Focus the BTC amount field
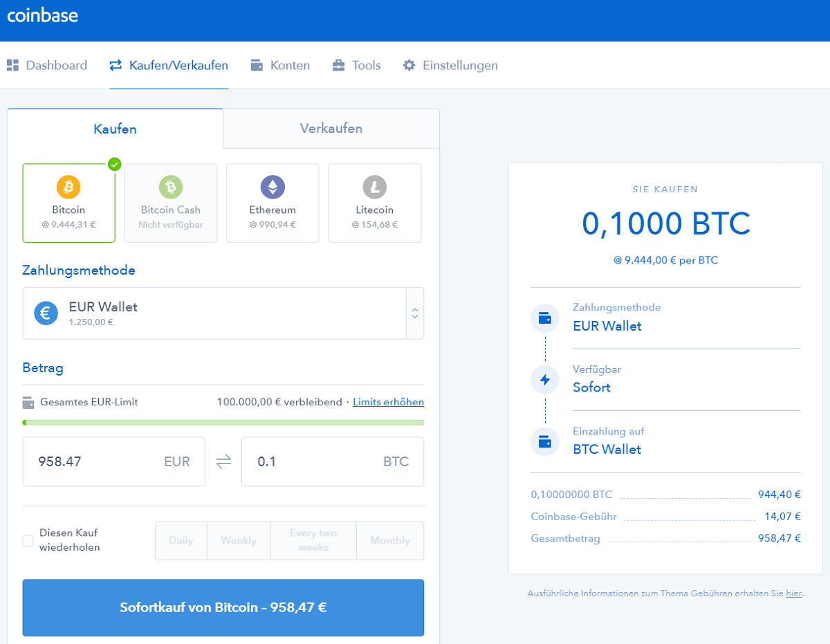The image size is (830, 644). point(333,461)
